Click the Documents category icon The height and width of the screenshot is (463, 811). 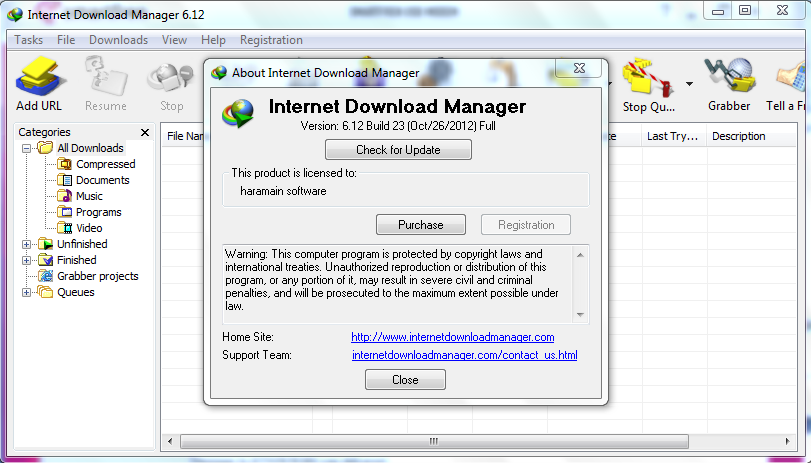65,180
